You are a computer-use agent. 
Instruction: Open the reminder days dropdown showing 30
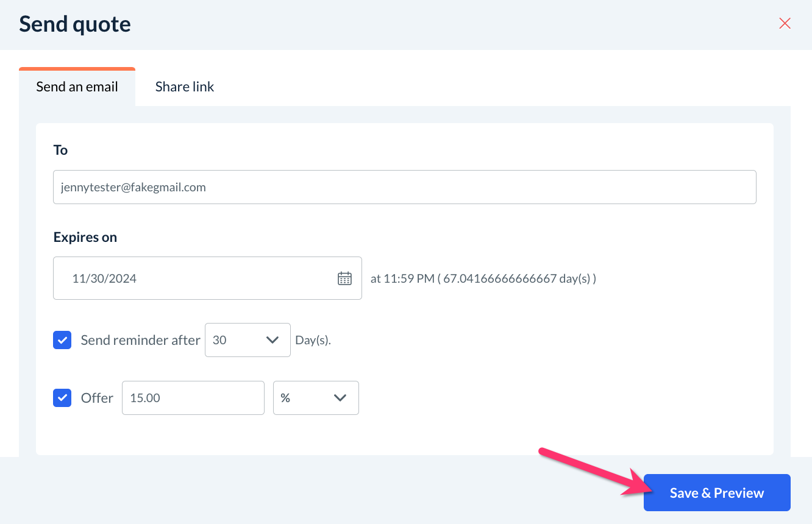[x=248, y=340]
